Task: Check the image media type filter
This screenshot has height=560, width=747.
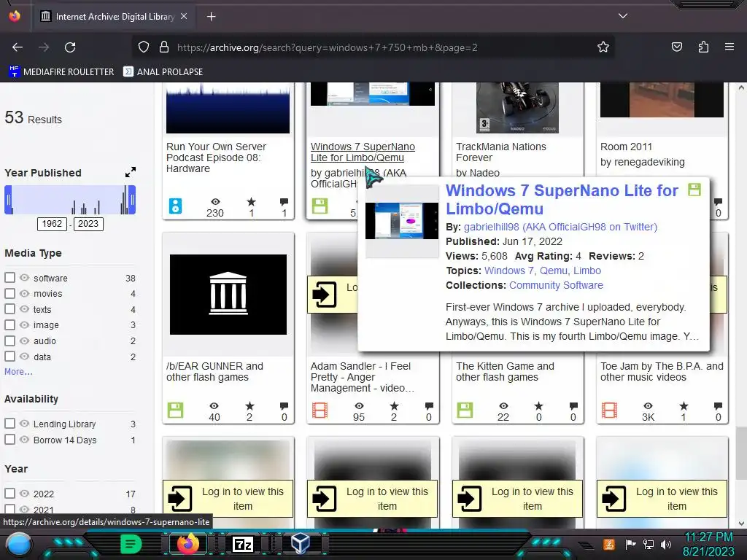Action: 9,324
